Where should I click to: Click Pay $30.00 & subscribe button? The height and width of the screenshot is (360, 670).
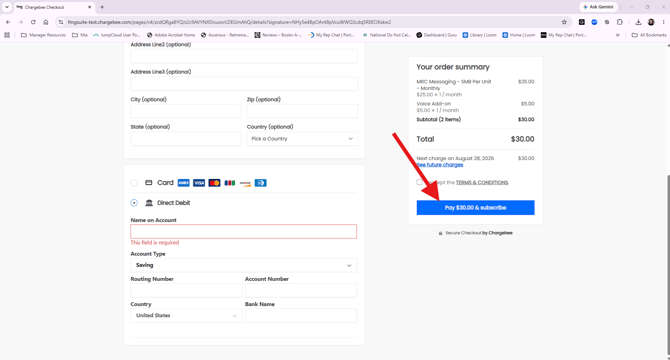pyautogui.click(x=476, y=208)
